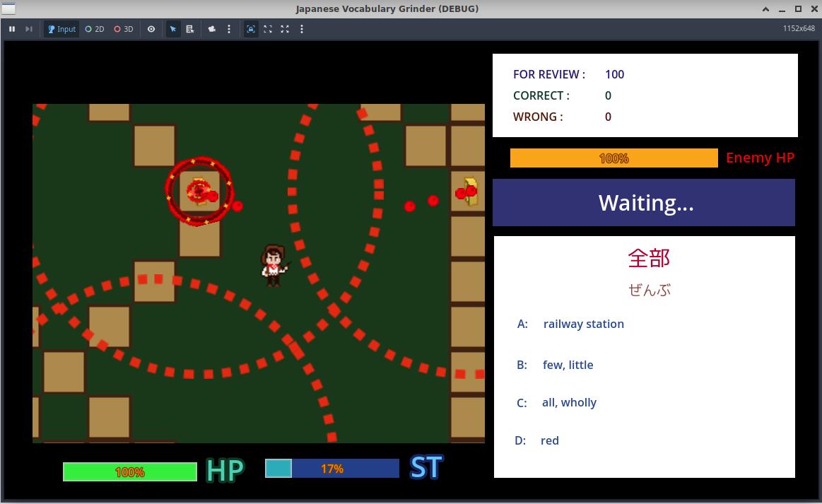Click the large ST label

[427, 468]
